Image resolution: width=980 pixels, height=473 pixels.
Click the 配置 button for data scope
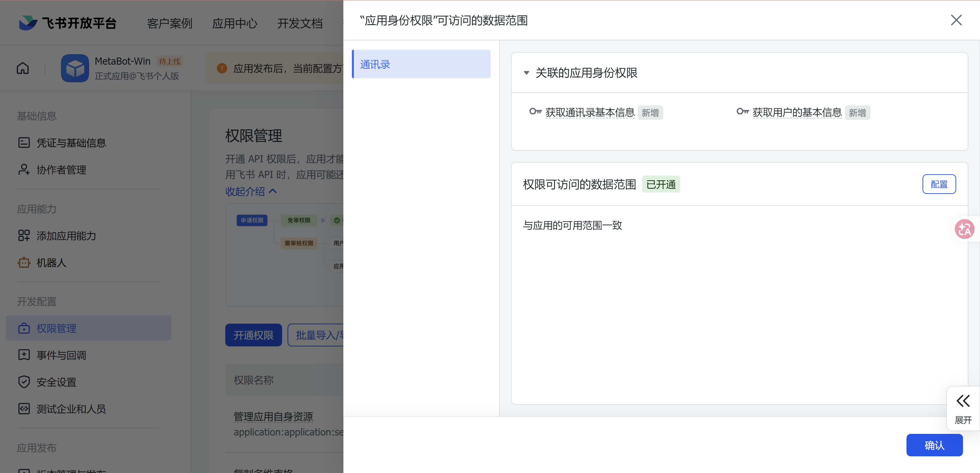coord(938,184)
